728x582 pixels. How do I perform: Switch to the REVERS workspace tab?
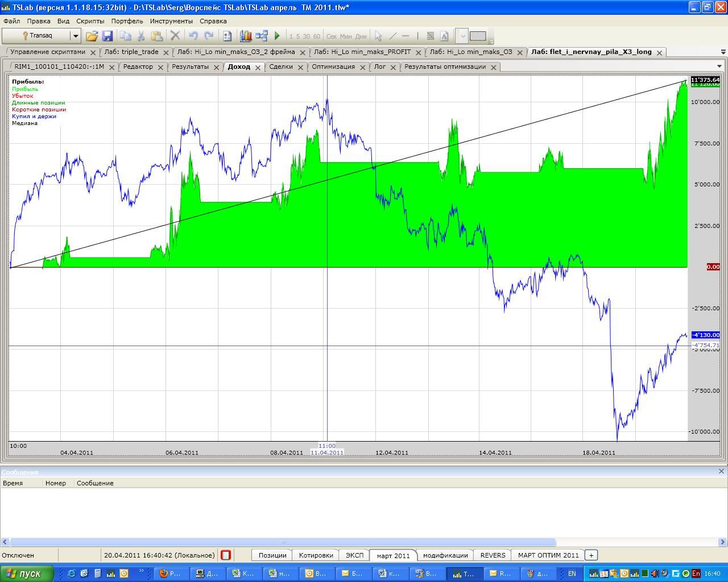(x=493, y=555)
